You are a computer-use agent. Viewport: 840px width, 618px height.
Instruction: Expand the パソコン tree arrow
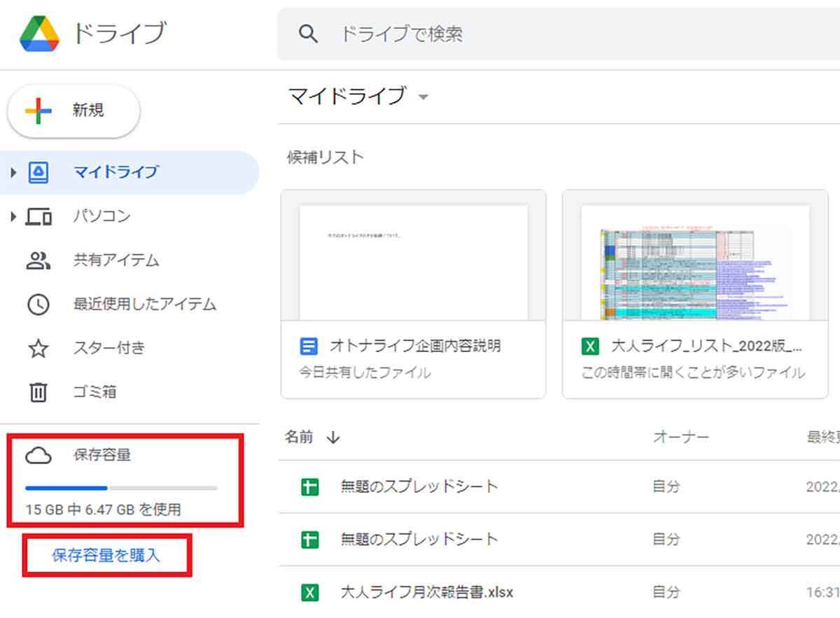(x=13, y=217)
